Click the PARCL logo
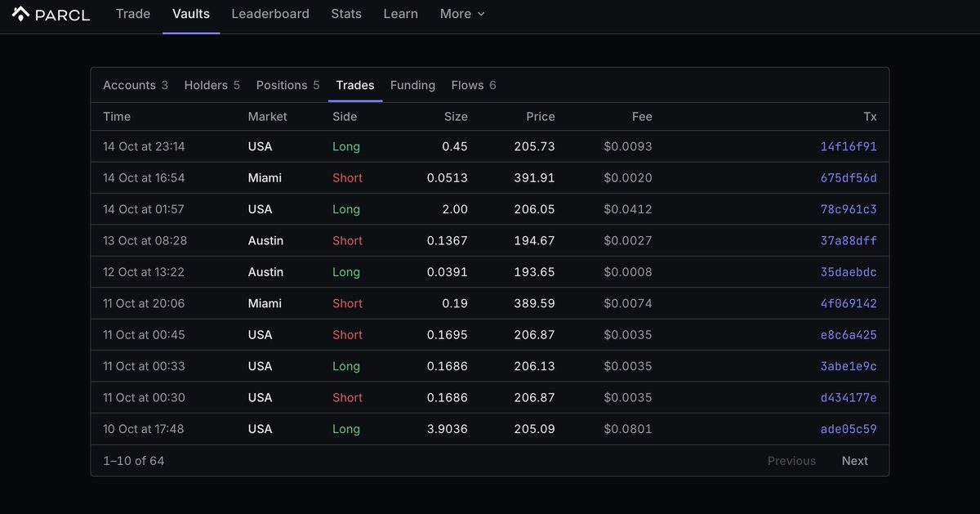Viewport: 980px width, 514px height. (x=51, y=14)
